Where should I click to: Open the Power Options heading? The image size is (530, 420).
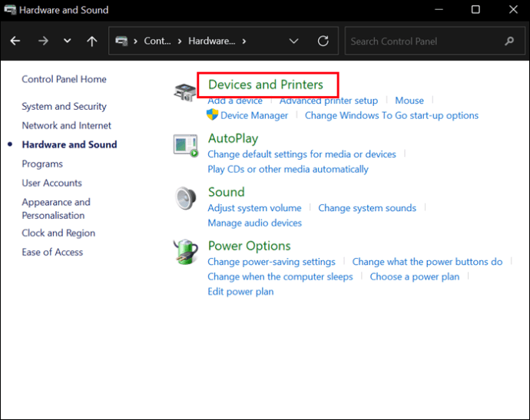coord(250,246)
